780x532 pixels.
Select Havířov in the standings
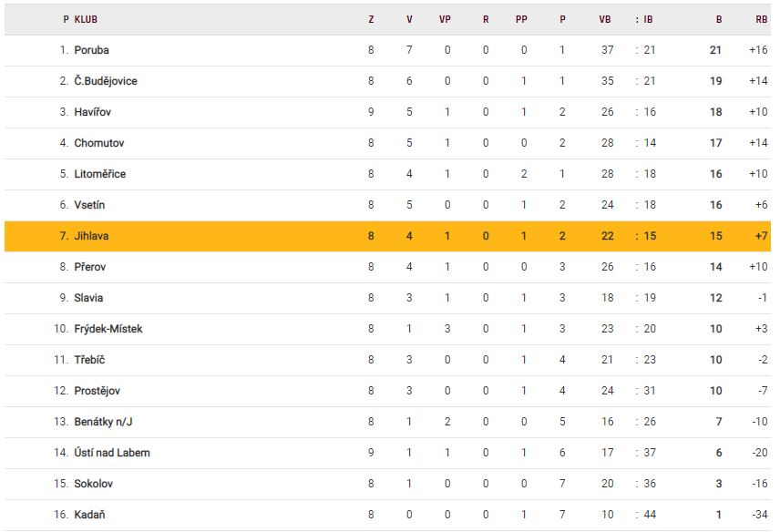pos(93,112)
